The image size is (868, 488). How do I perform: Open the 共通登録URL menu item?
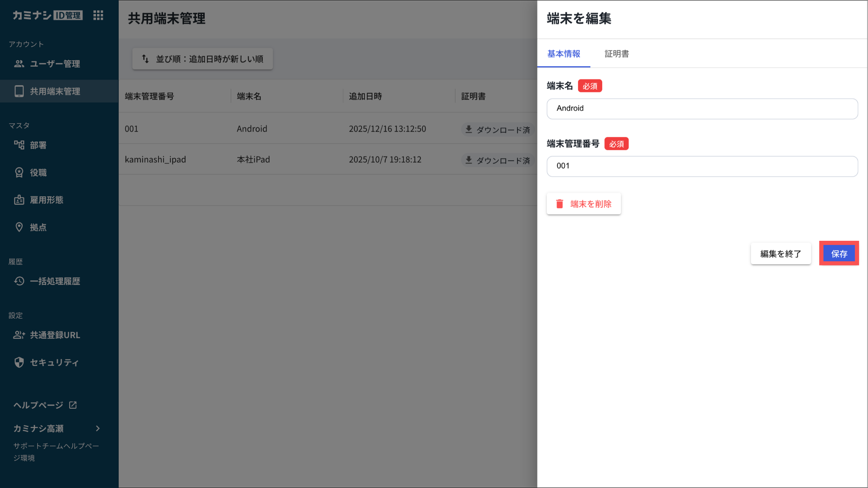tap(55, 335)
